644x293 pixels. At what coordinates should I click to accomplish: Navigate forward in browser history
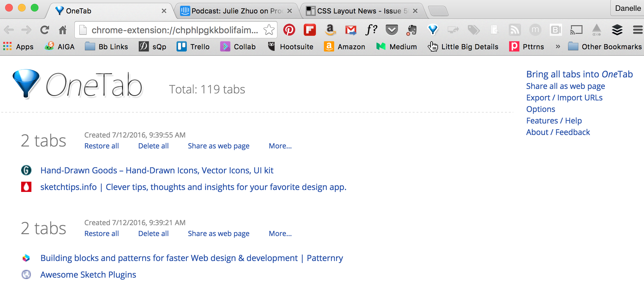[26, 30]
